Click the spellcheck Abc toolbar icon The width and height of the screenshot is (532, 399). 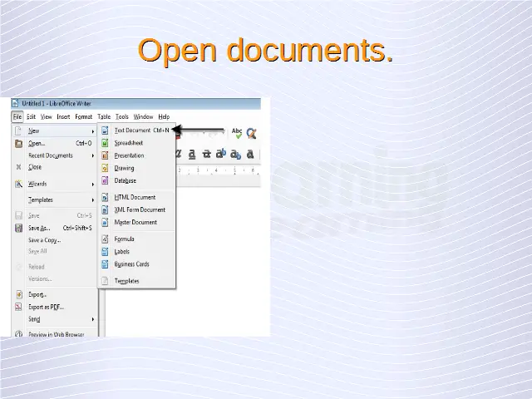(x=237, y=132)
